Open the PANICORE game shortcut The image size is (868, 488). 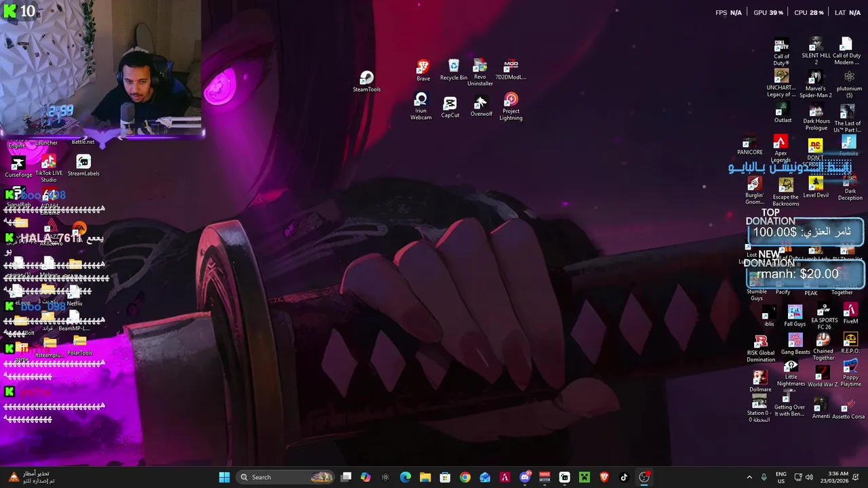click(750, 146)
